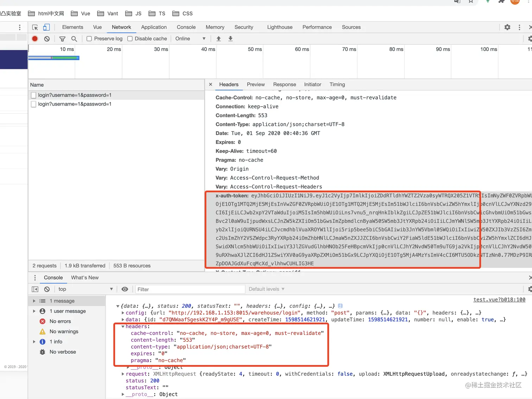Image resolution: width=532 pixels, height=399 pixels.
Task: Switch to What's New drawer tab
Action: pyautogui.click(x=85, y=278)
